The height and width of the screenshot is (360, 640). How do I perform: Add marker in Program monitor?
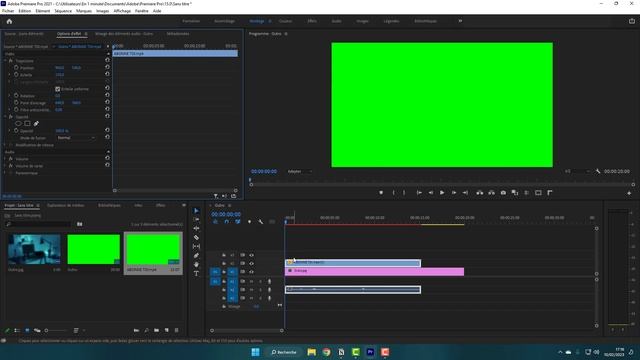[x=381, y=193]
